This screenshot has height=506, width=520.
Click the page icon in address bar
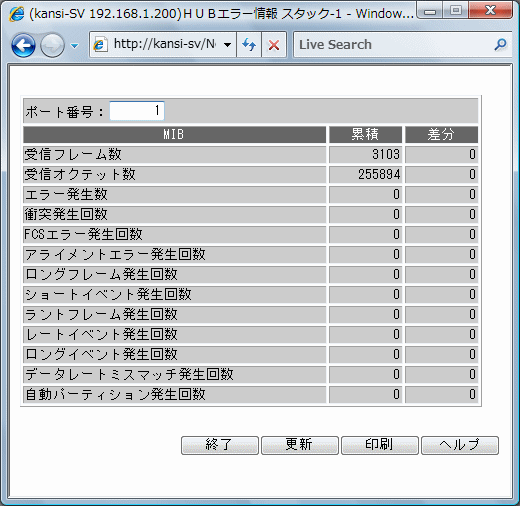click(99, 44)
